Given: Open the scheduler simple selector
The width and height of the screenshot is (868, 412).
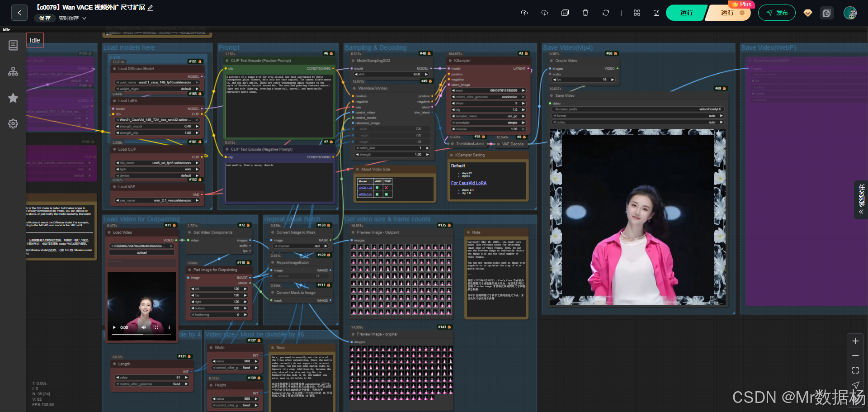Looking at the screenshot, I should (x=489, y=123).
